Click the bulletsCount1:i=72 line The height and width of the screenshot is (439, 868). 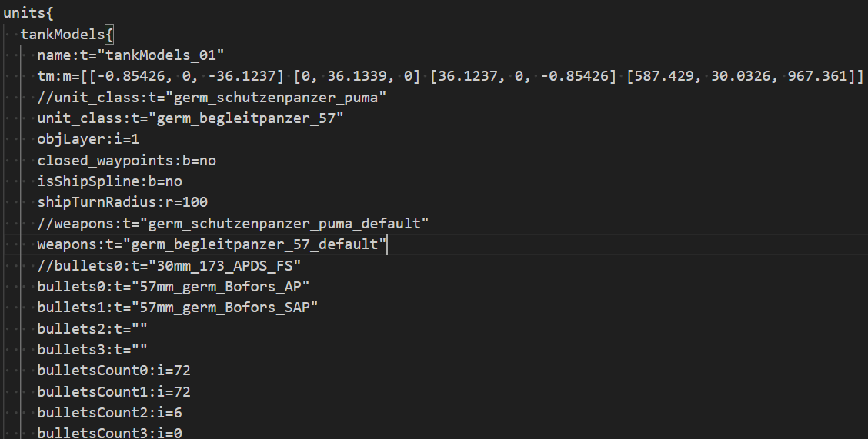[x=114, y=391]
